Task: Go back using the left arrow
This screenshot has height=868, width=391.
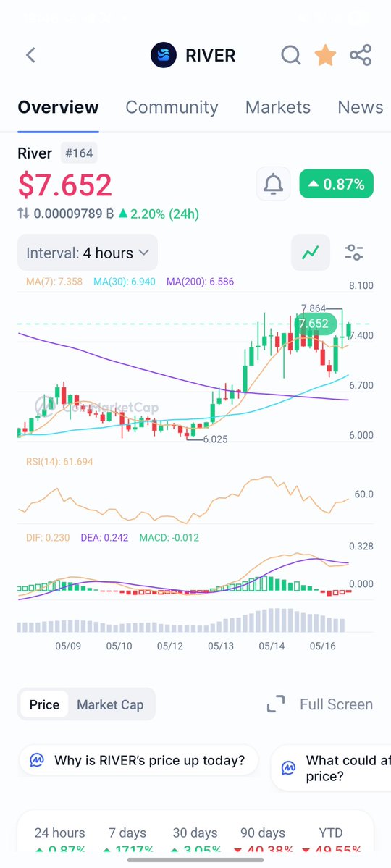Action: click(30, 55)
